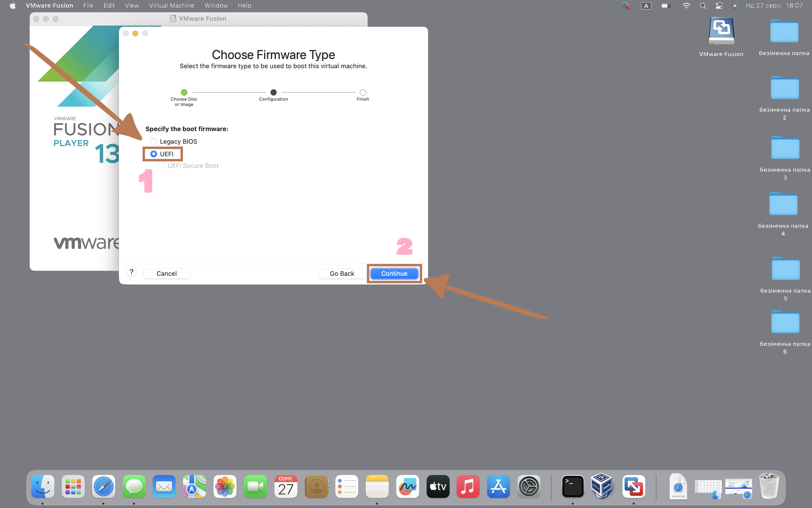Viewport: 812px width, 508px height.
Task: Open Contacts from the Dock
Action: [316, 486]
